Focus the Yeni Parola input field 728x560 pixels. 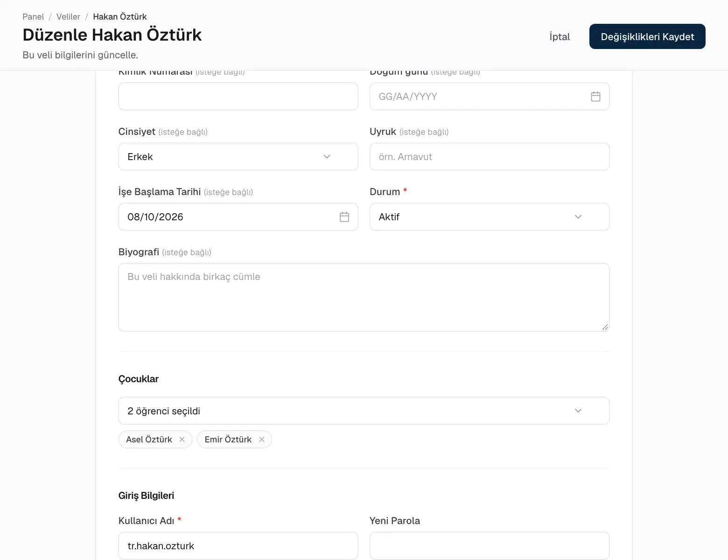point(489,546)
